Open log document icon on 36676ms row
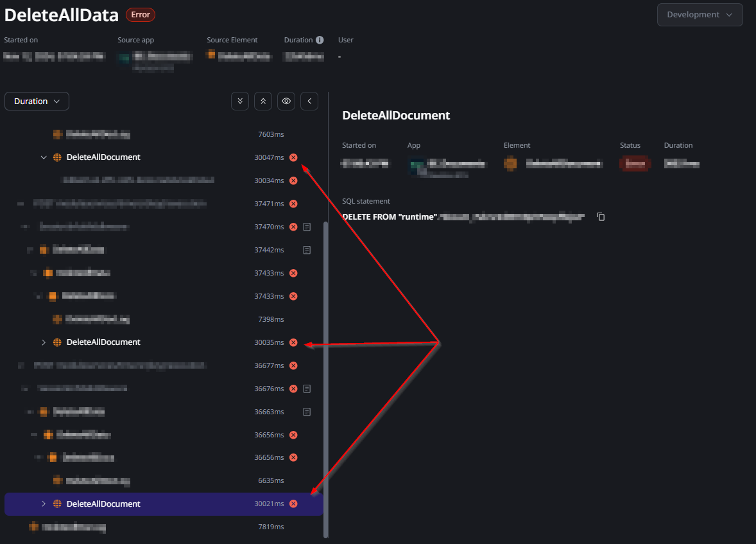This screenshot has width=756, height=544. coord(307,389)
